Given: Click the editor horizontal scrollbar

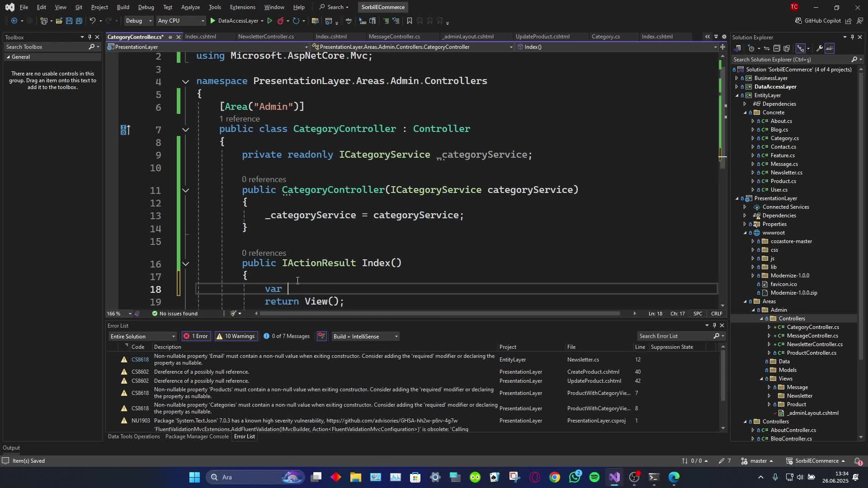Looking at the screenshot, I should [439, 314].
